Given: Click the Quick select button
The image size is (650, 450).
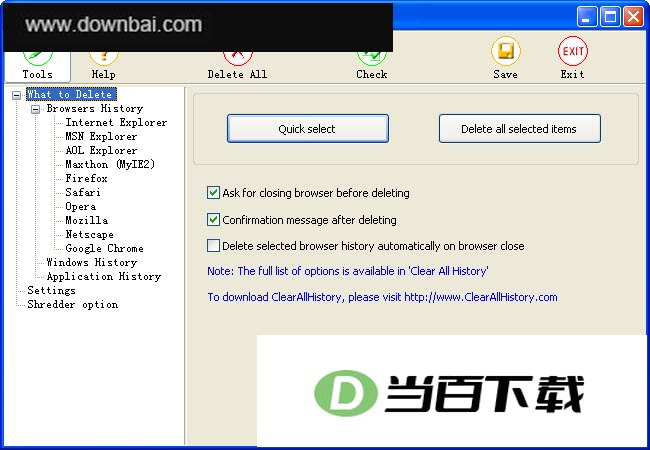Looking at the screenshot, I should click(308, 129).
